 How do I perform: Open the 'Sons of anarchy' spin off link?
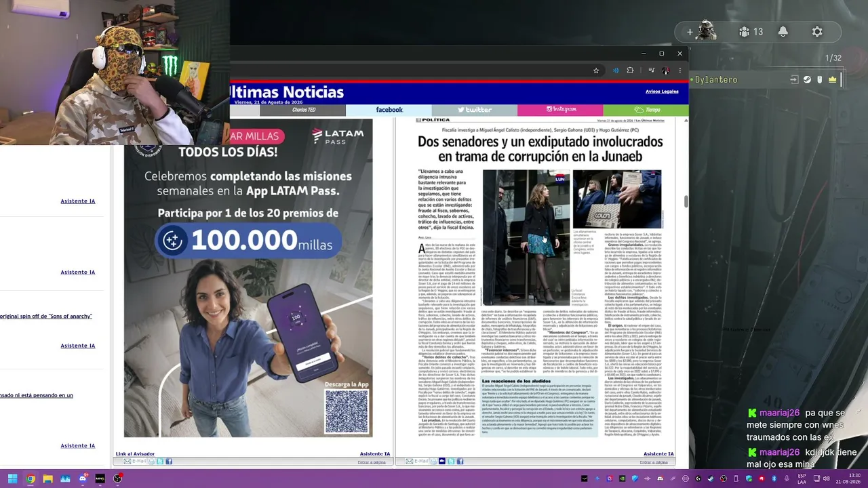pyautogui.click(x=46, y=317)
